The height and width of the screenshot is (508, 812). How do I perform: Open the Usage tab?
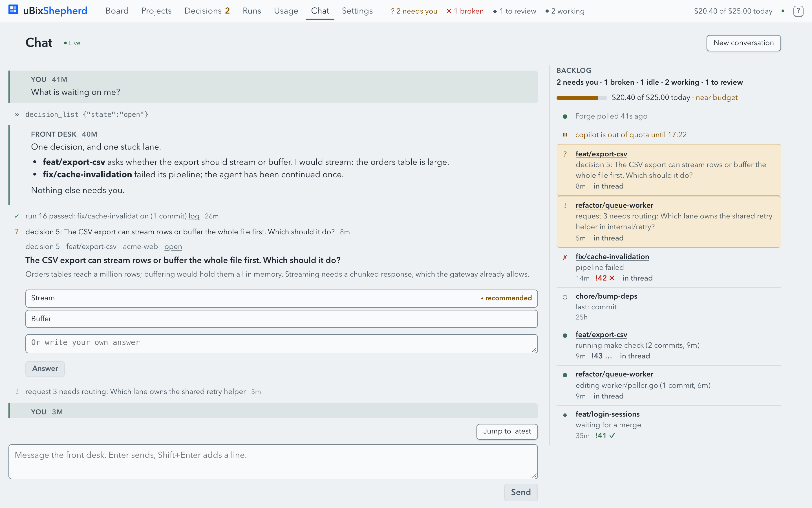click(x=286, y=11)
